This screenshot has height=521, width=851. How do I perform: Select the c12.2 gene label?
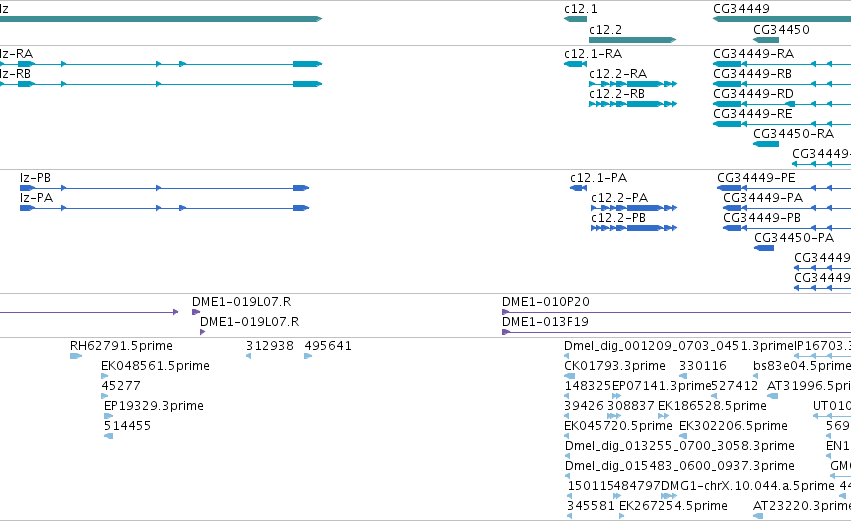coord(605,30)
